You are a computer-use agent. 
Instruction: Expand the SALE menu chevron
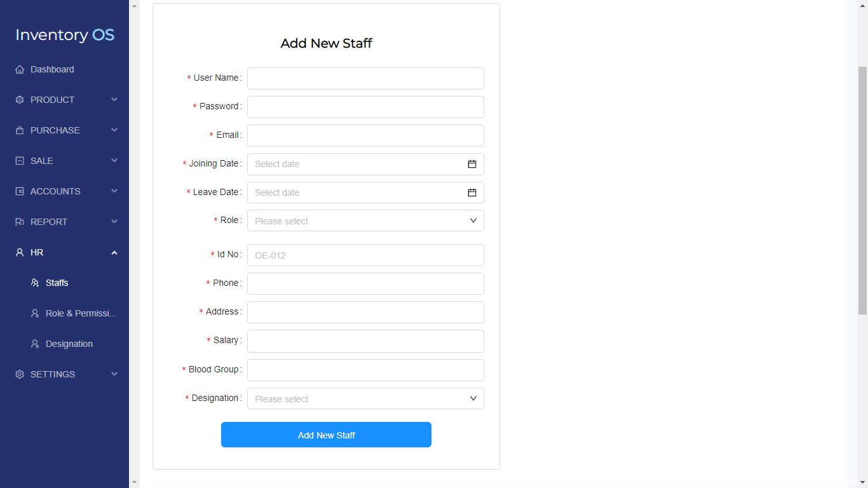(x=114, y=161)
